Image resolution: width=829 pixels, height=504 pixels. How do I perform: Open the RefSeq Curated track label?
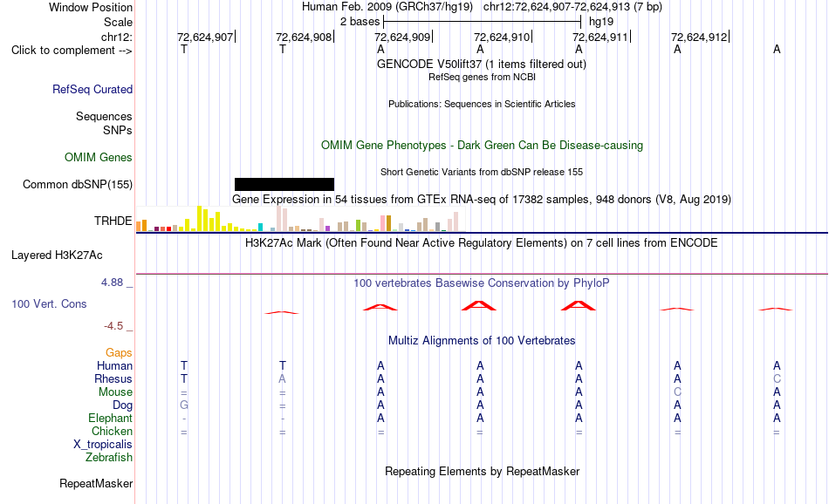(x=92, y=89)
